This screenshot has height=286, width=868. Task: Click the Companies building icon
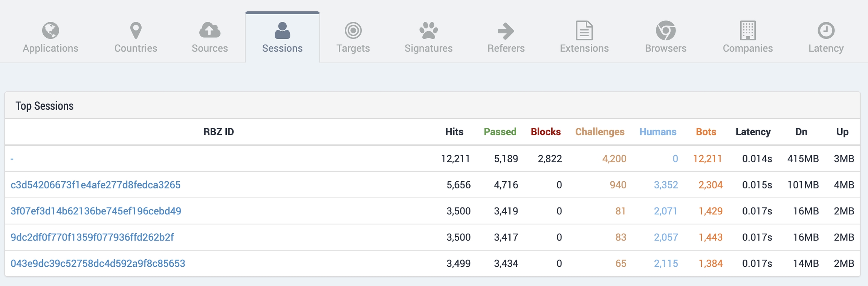[x=747, y=31]
